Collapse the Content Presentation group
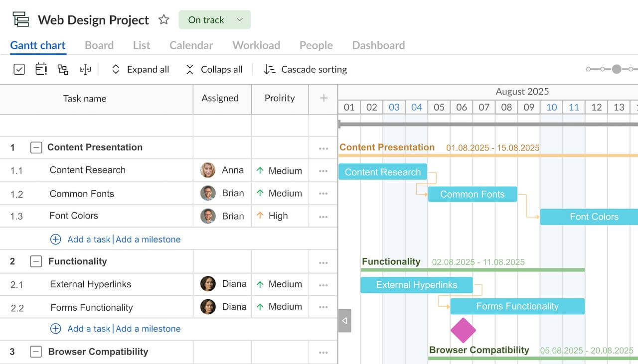 point(36,147)
